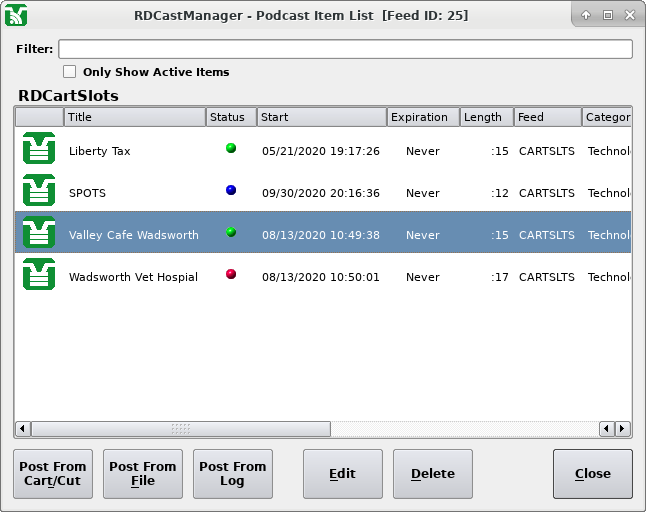Click the Status column header
The height and width of the screenshot is (512, 646).
pos(231,117)
